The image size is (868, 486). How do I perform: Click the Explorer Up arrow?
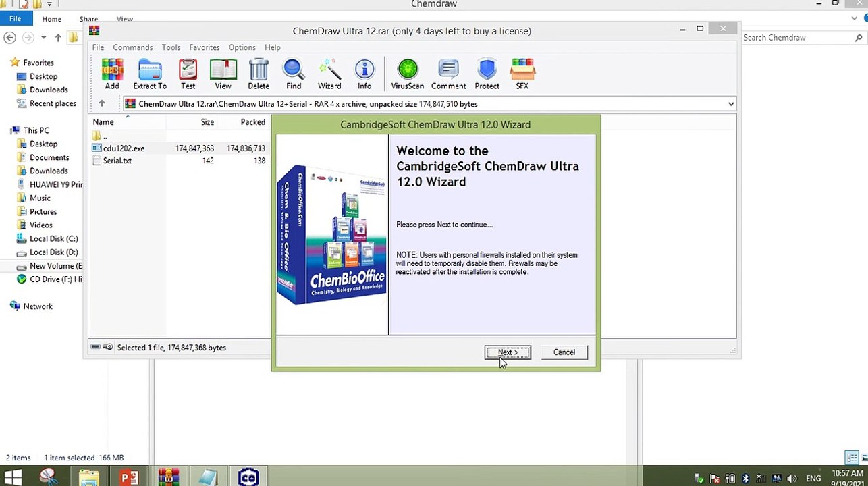coord(58,38)
